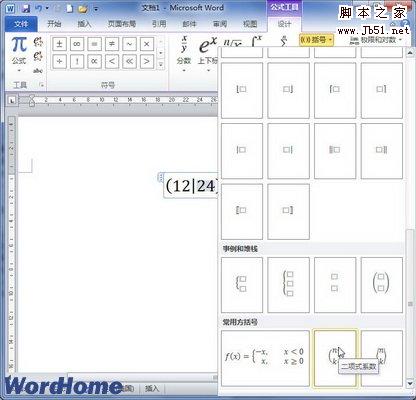Click the equation box move handle
Image resolution: width=416 pixels, height=400 pixels.
click(x=161, y=177)
